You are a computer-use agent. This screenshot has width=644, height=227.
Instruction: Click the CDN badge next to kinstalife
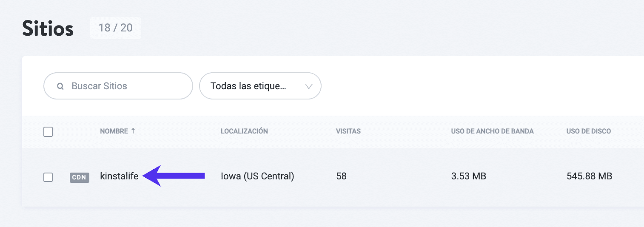pyautogui.click(x=80, y=177)
